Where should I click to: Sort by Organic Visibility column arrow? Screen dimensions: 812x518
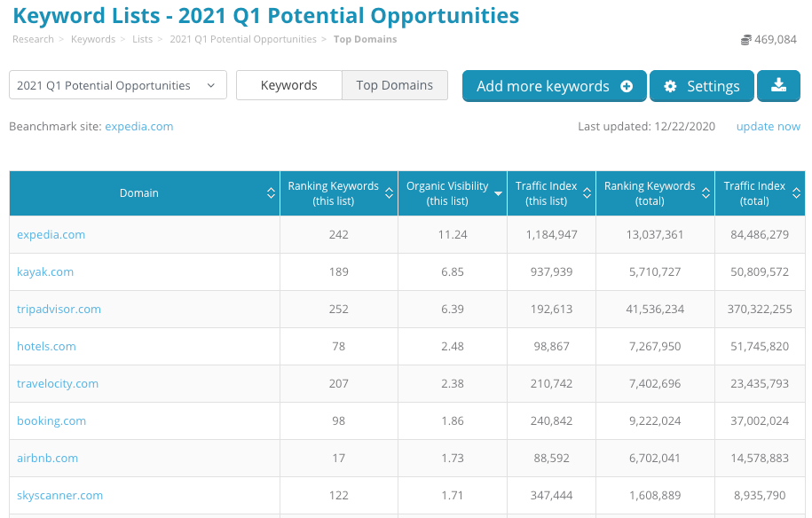click(497, 193)
